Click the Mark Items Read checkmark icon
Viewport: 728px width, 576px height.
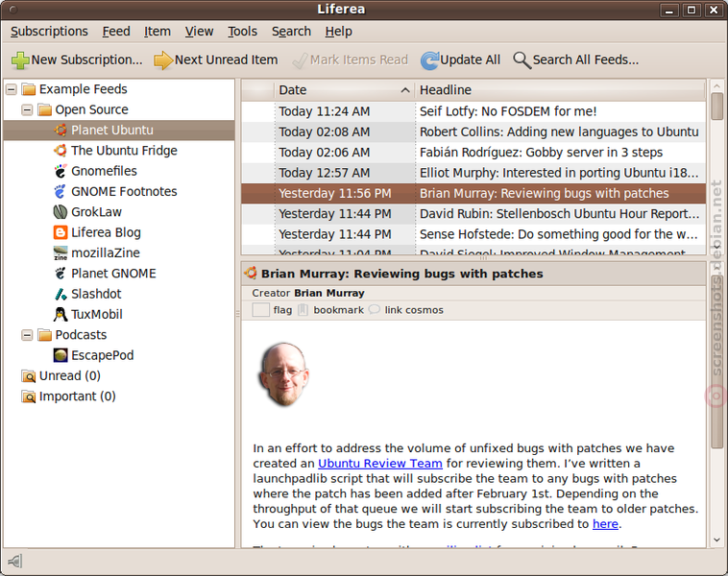[x=300, y=60]
